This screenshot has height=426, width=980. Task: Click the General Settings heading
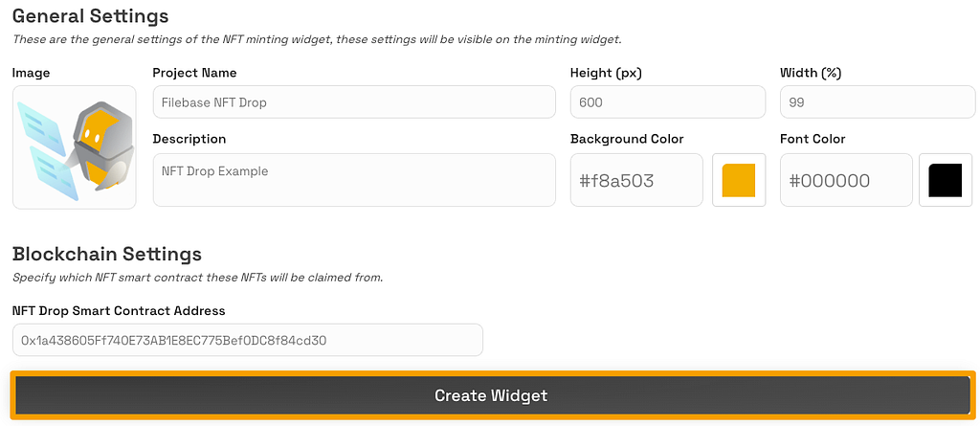coord(91,15)
